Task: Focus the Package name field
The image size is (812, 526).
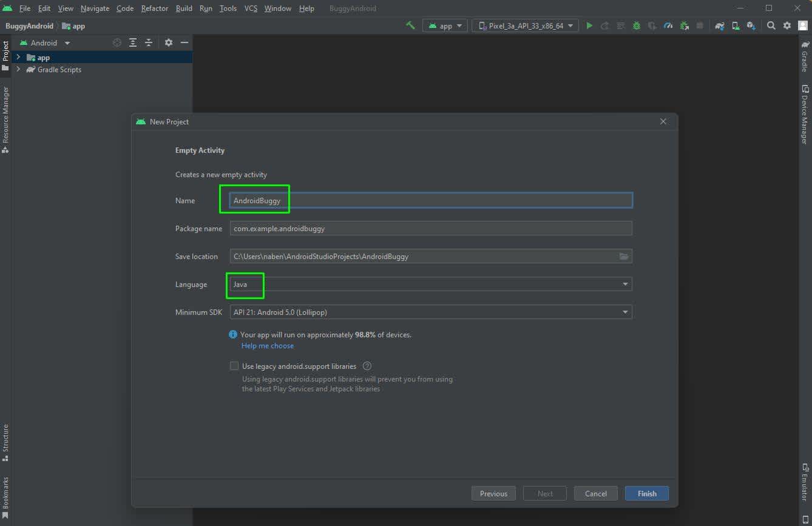Action: click(x=431, y=229)
